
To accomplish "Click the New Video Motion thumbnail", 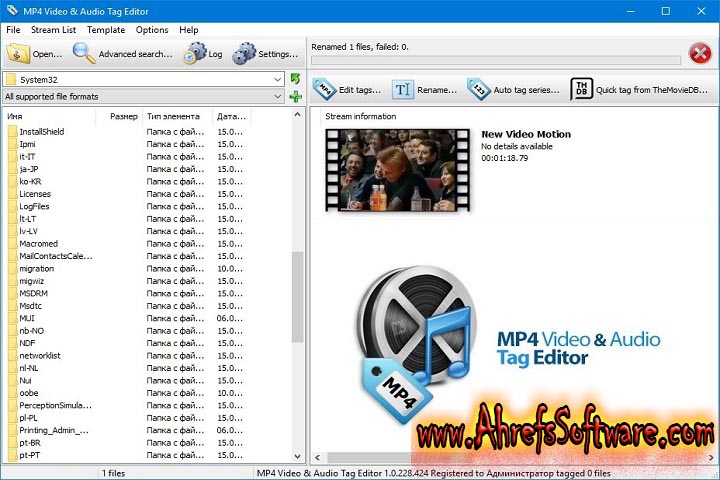I will tap(398, 169).
